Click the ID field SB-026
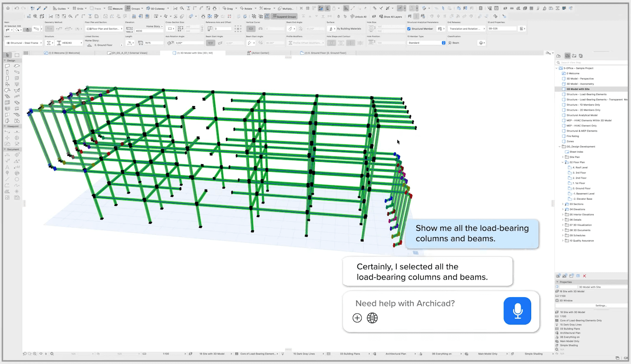 point(502,29)
